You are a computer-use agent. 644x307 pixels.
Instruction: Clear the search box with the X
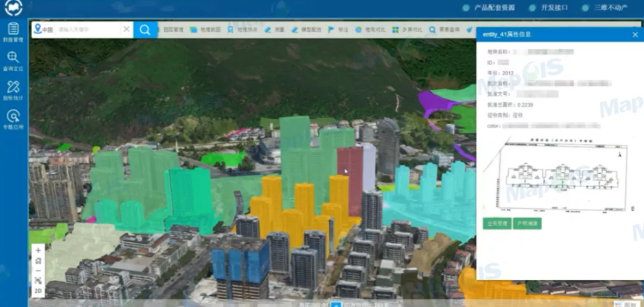126,29
